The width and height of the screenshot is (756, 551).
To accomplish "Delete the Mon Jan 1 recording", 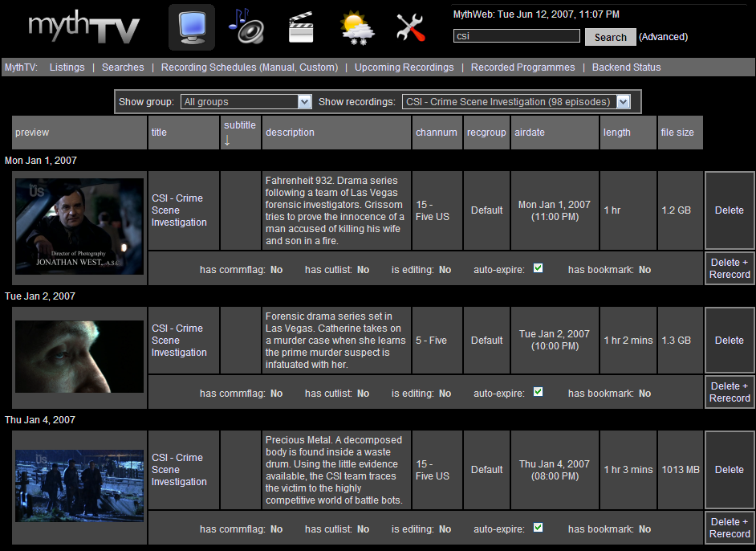I will coord(730,210).
